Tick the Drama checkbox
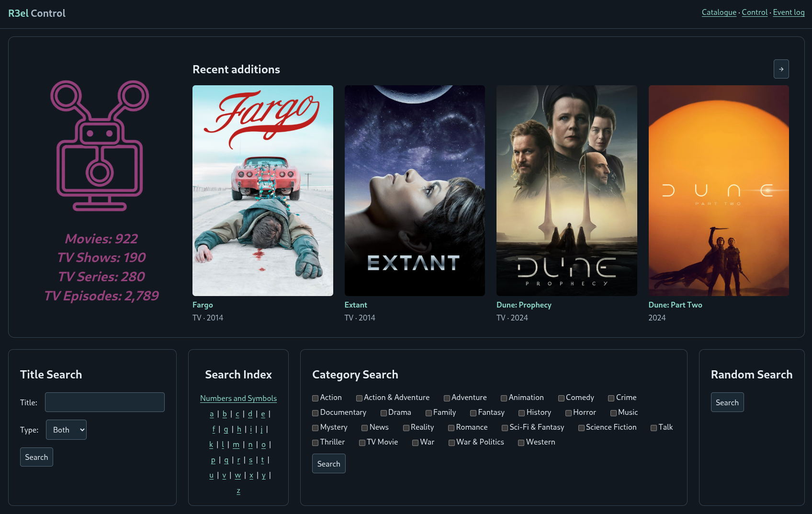This screenshot has height=514, width=812. [x=383, y=413]
